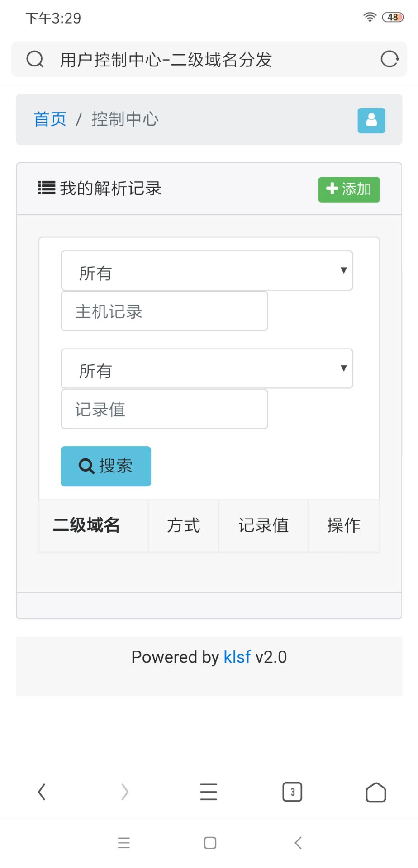Expand the second 所有 dropdown
The image size is (418, 868).
(207, 368)
